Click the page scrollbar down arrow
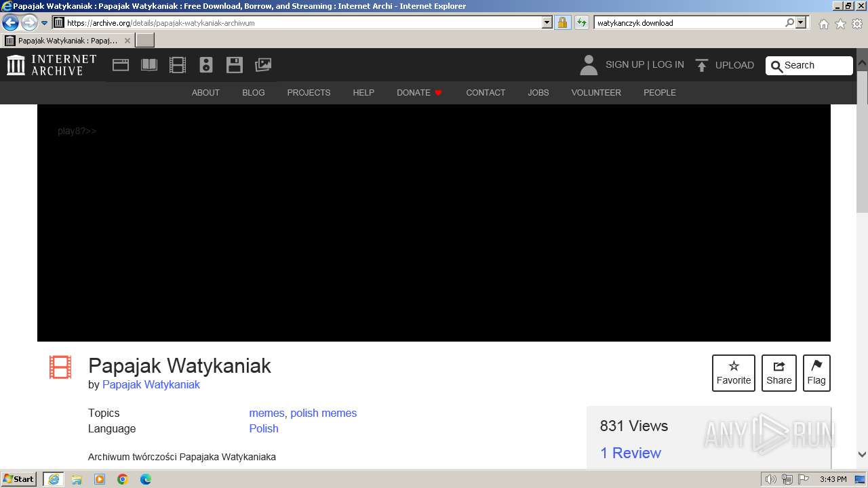 point(862,455)
